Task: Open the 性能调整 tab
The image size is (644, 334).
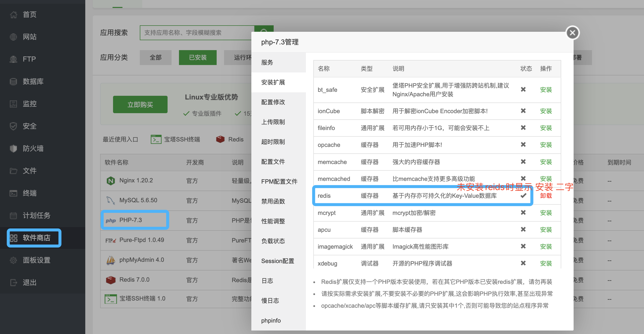Action: pyautogui.click(x=279, y=221)
